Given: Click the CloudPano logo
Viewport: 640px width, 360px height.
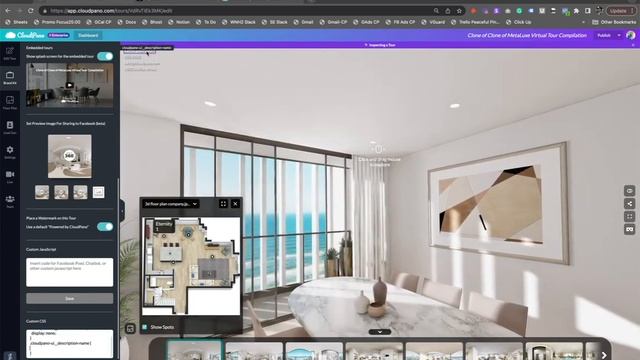Looking at the screenshot, I should [24, 36].
